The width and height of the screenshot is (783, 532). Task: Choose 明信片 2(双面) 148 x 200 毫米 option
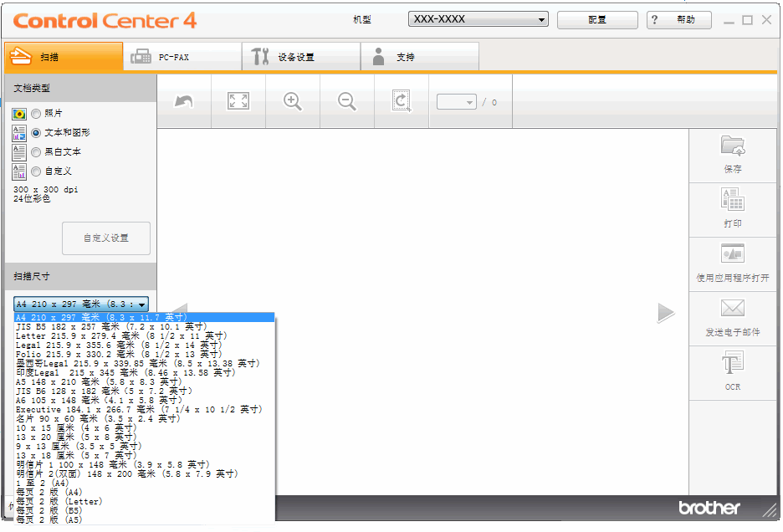point(145,474)
